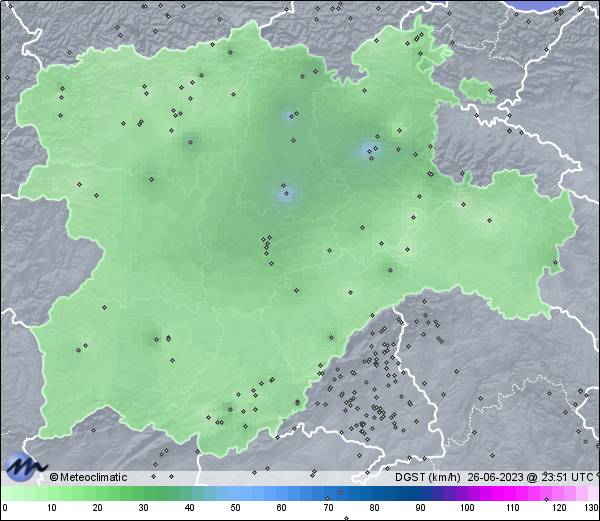Click the dark blue swatch above 80
Viewport: 600px width, 521px height.
[x=374, y=494]
